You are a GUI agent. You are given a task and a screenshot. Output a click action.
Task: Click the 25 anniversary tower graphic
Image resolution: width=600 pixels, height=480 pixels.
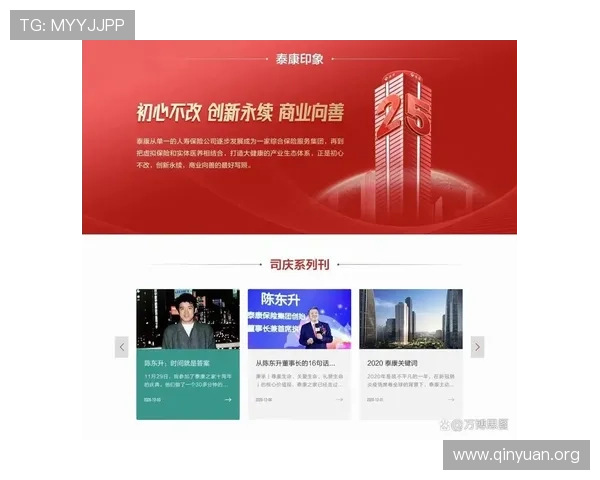pos(403,147)
